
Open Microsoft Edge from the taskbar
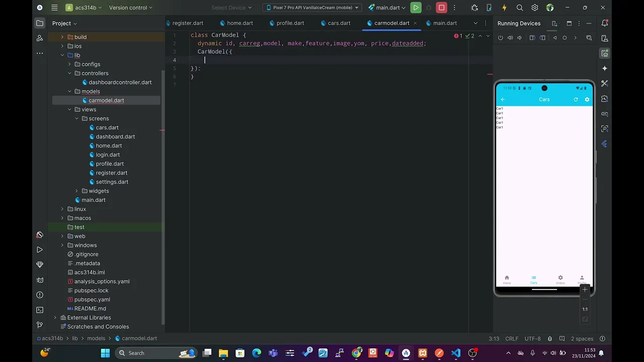click(257, 353)
